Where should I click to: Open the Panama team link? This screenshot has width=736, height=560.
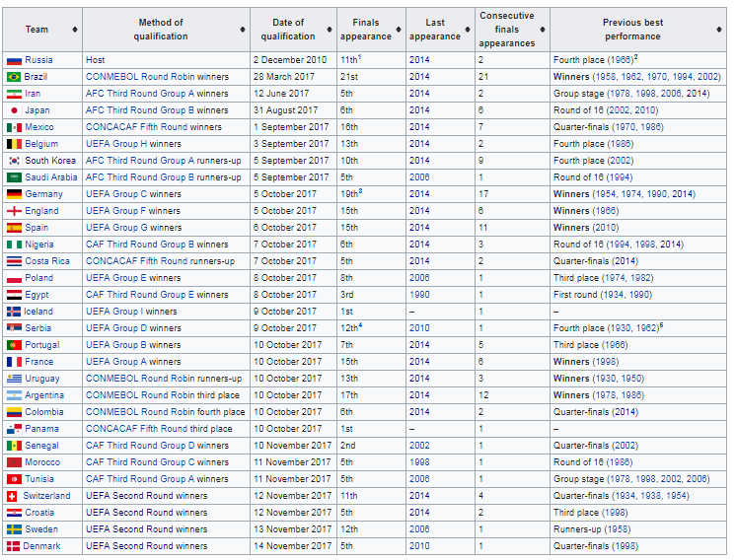(x=41, y=429)
